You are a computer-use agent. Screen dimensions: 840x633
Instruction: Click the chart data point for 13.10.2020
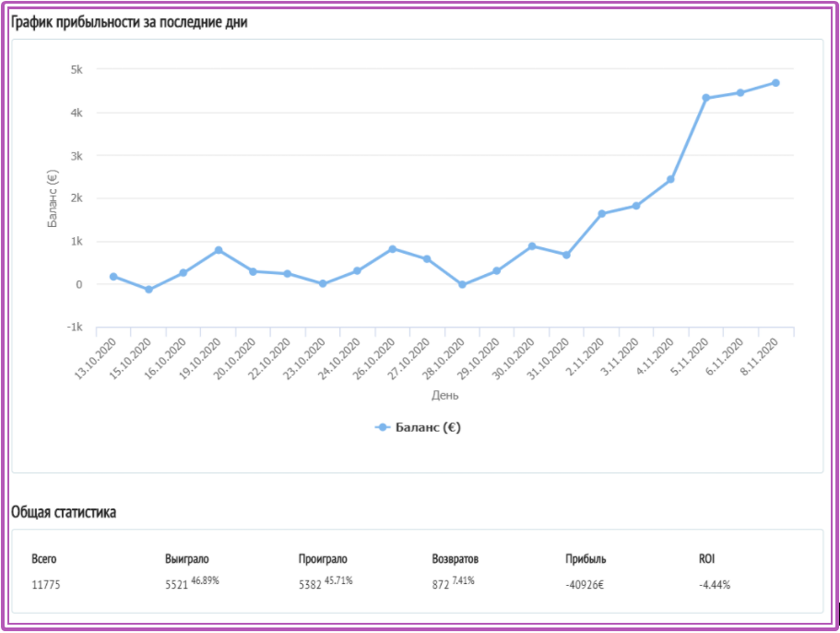[113, 277]
